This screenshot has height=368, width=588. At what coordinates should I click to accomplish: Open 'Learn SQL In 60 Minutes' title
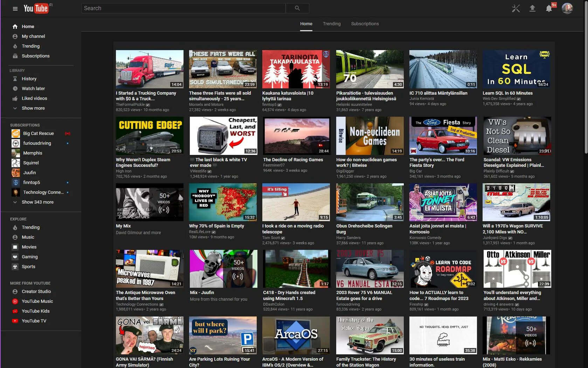(x=507, y=93)
